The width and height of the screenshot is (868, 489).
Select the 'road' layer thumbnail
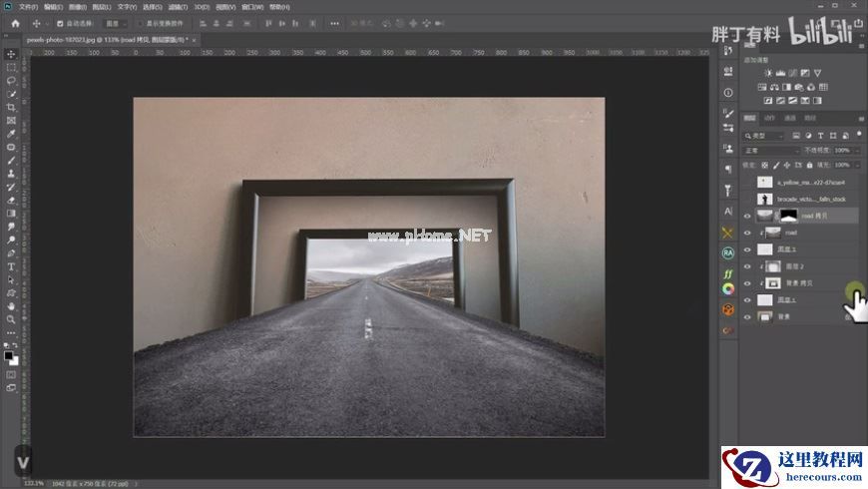(x=773, y=233)
